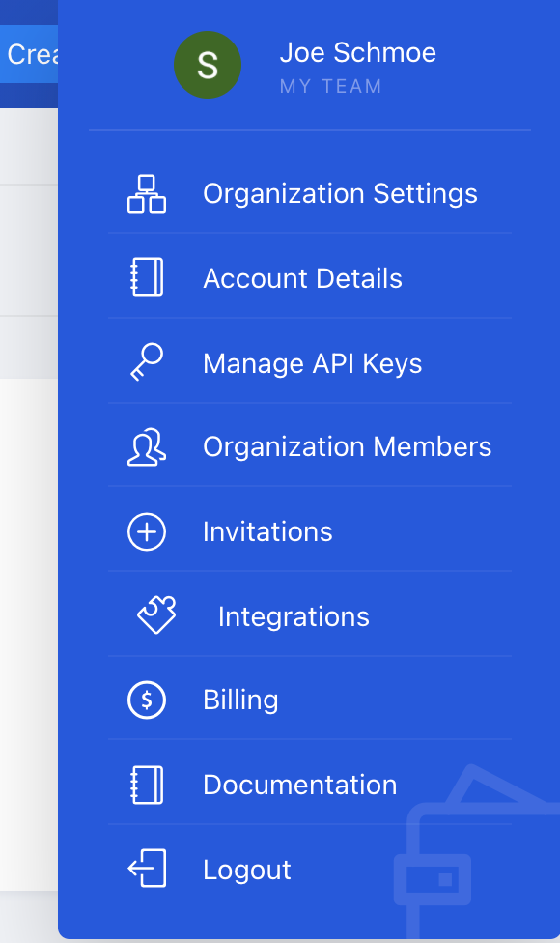Image resolution: width=560 pixels, height=943 pixels.
Task: Click the green S user avatar
Action: point(208,65)
